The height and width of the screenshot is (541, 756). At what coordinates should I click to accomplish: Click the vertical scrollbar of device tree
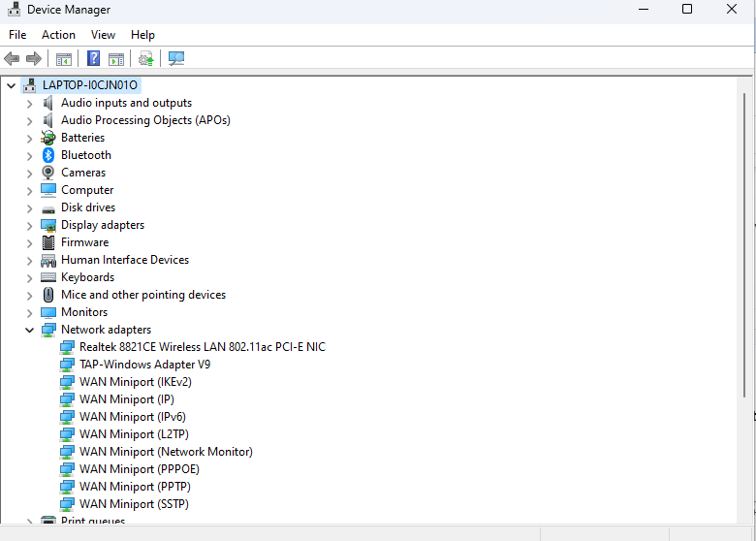744,246
